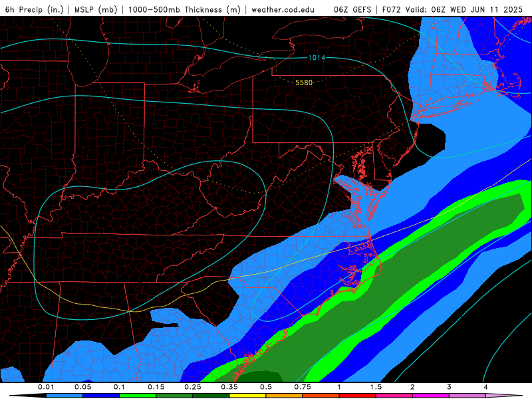
Task: Click the black left arrow end of colorbar
Action: (x=28, y=396)
